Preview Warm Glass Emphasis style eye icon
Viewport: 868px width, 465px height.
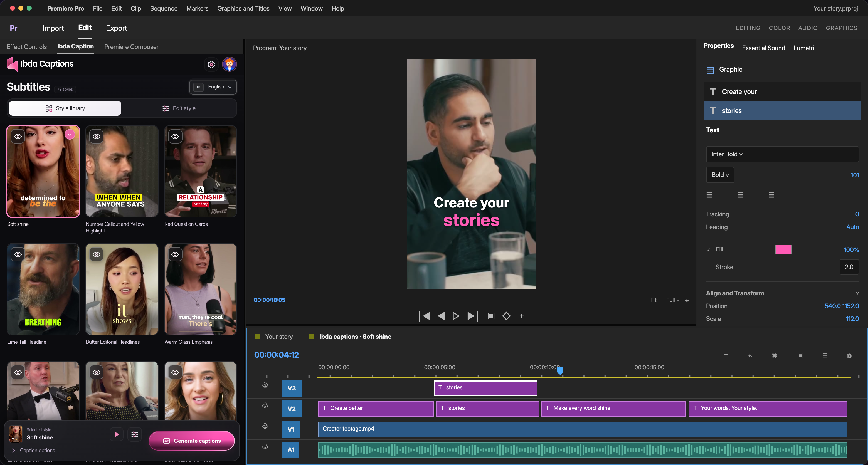tap(175, 254)
